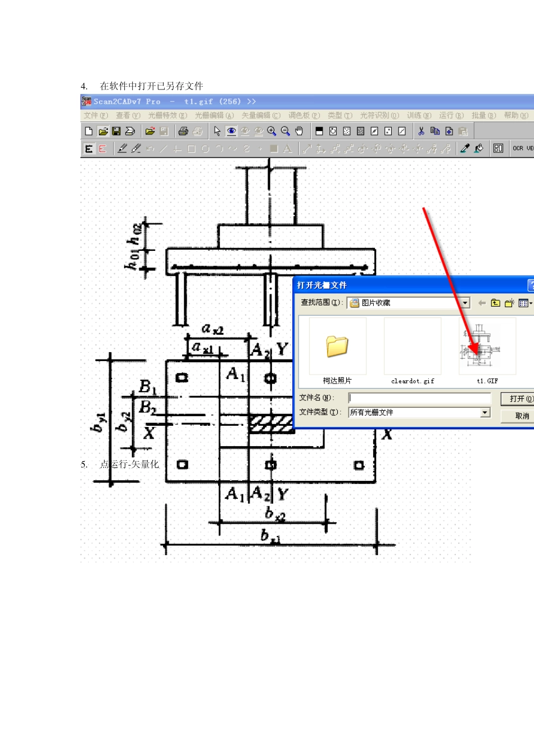Click the Cut scissors icon
The image size is (534, 756).
pos(421,131)
